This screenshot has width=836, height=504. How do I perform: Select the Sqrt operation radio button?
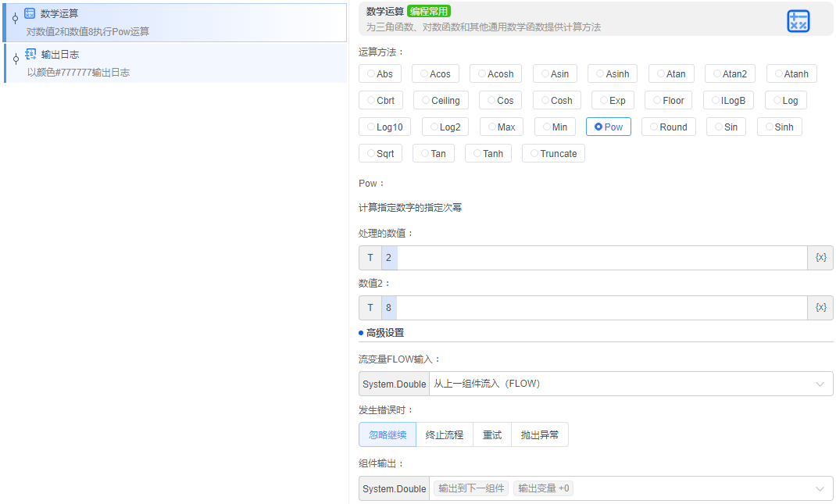click(380, 152)
